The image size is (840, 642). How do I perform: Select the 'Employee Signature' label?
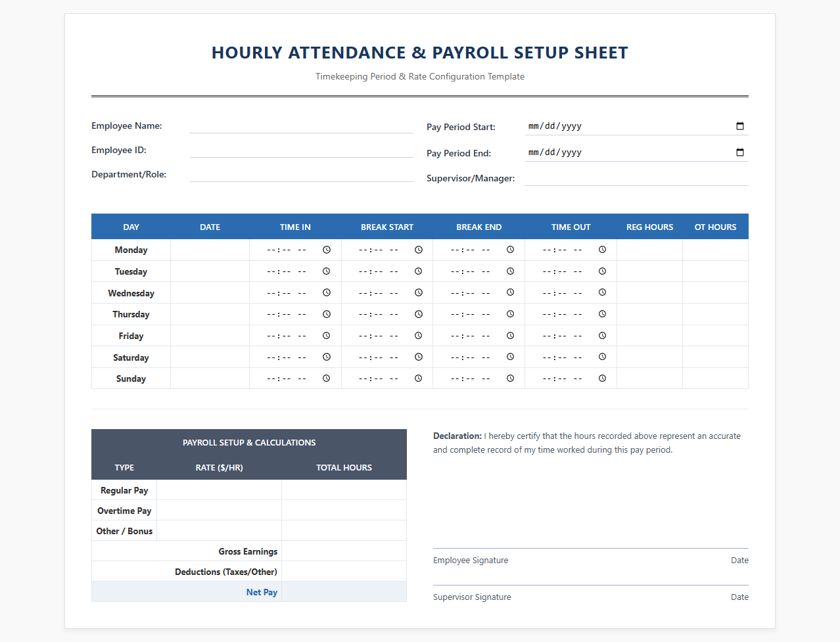[471, 561]
